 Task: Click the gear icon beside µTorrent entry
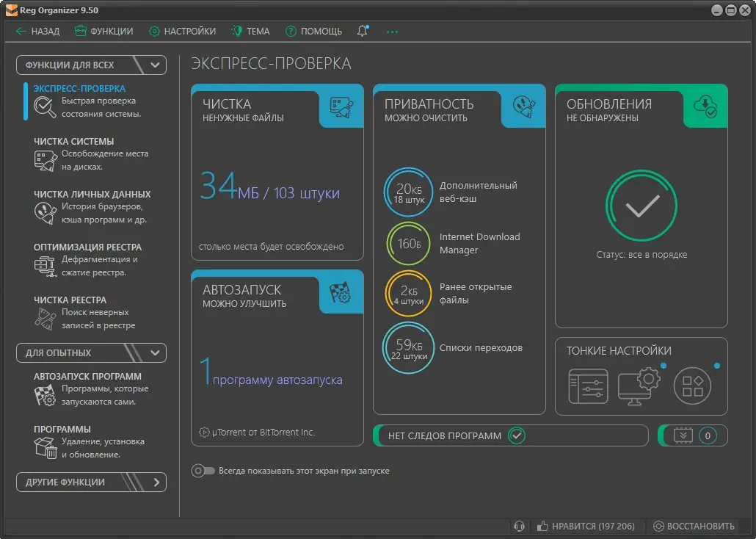[205, 433]
